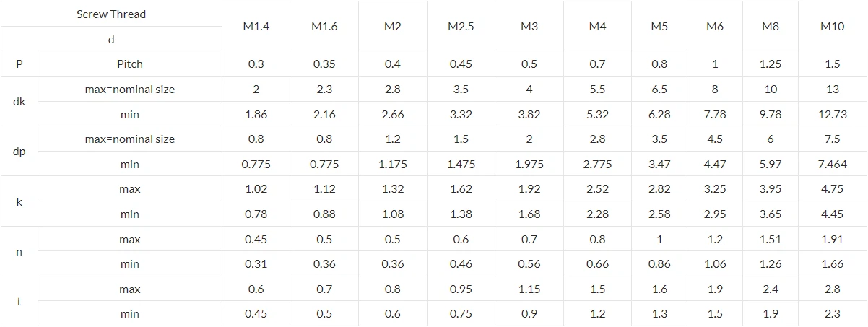The height and width of the screenshot is (327, 868).
Task: Click the M10 column header
Action: pos(832,26)
